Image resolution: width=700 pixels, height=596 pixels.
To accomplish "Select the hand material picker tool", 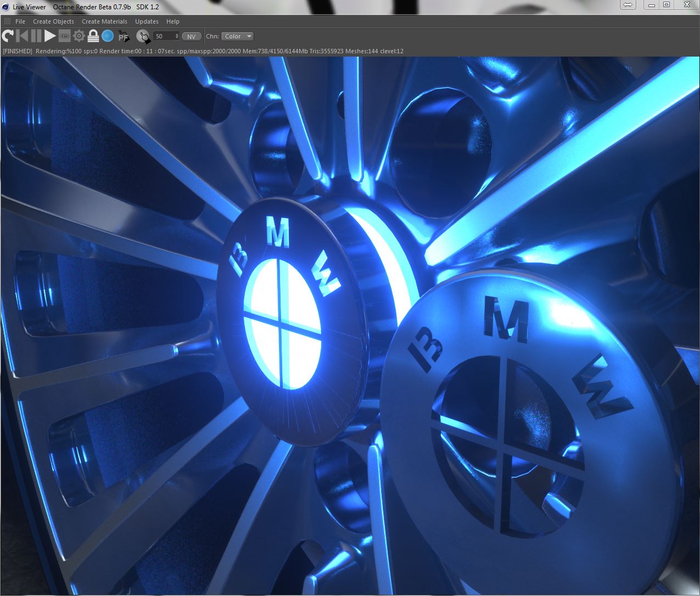I will tap(143, 36).
